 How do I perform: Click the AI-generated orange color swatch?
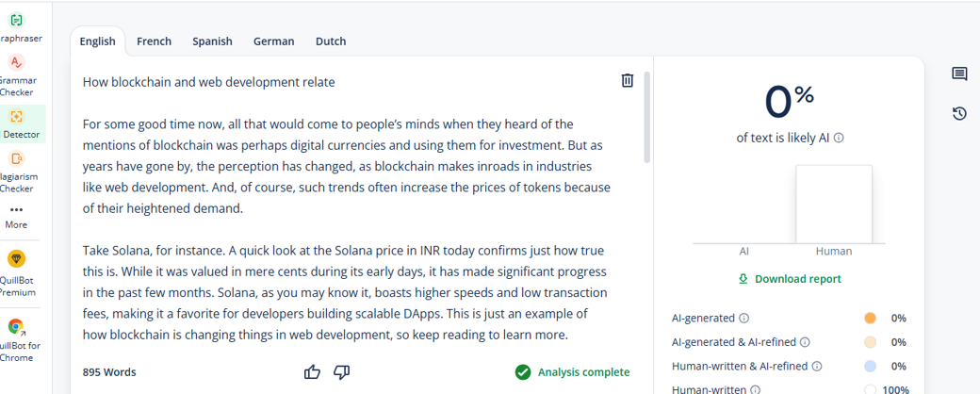(x=870, y=319)
